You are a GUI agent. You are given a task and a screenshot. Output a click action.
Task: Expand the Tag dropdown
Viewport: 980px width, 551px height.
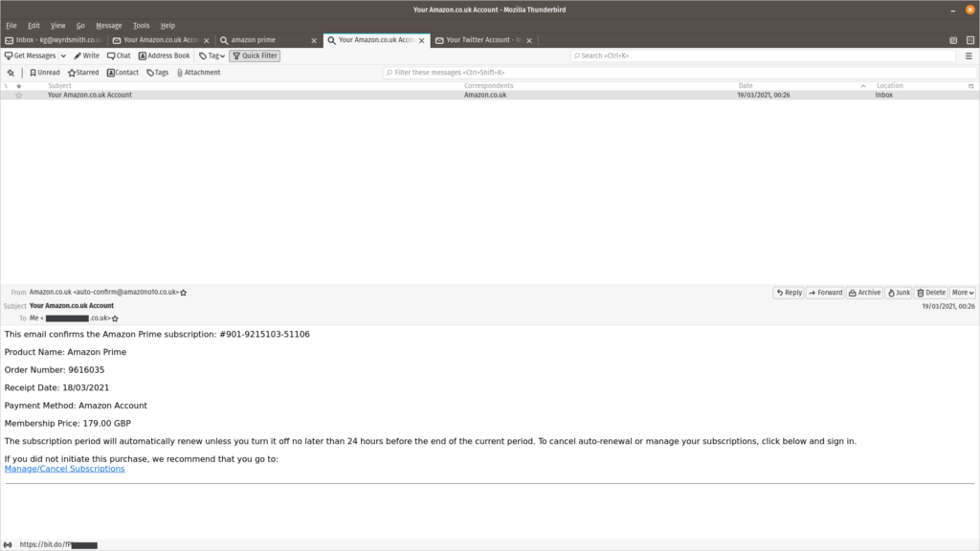(x=212, y=55)
